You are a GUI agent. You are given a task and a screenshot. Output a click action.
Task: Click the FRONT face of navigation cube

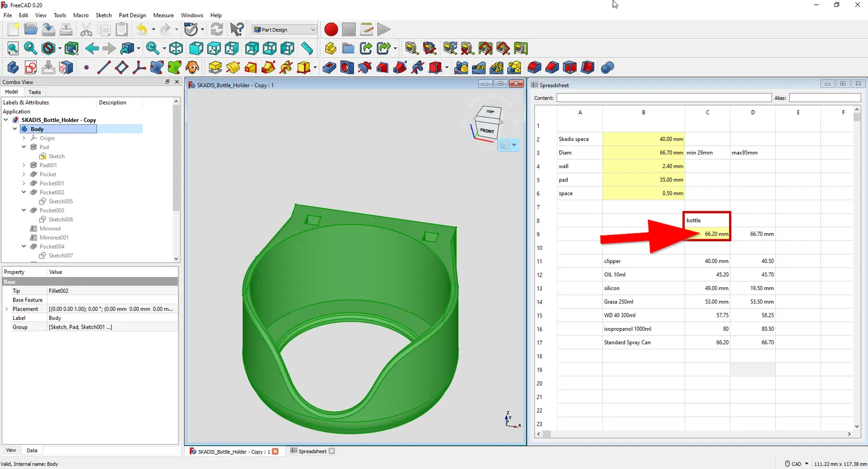pos(487,131)
